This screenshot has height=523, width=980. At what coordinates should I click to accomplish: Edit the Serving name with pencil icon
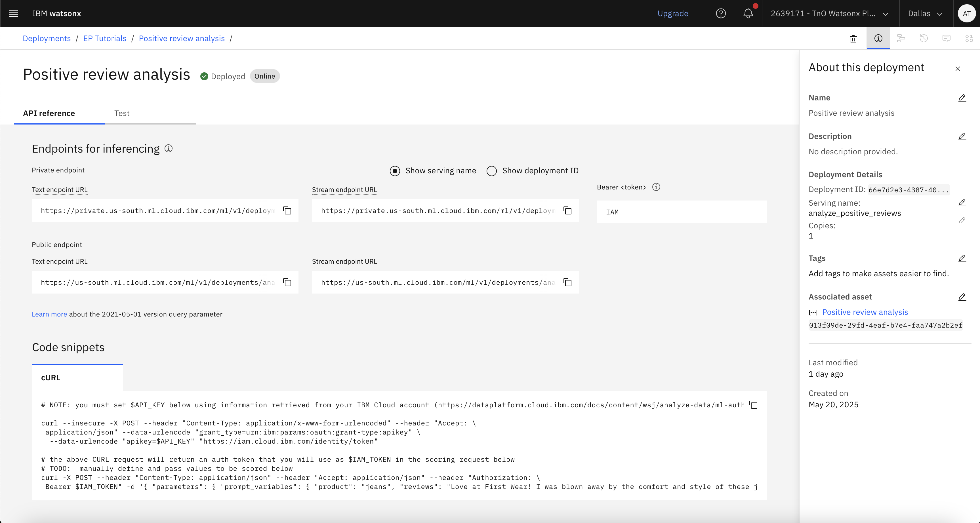962,202
